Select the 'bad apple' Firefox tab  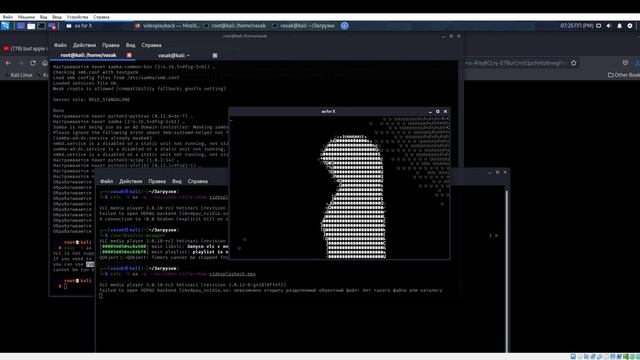click(25, 49)
